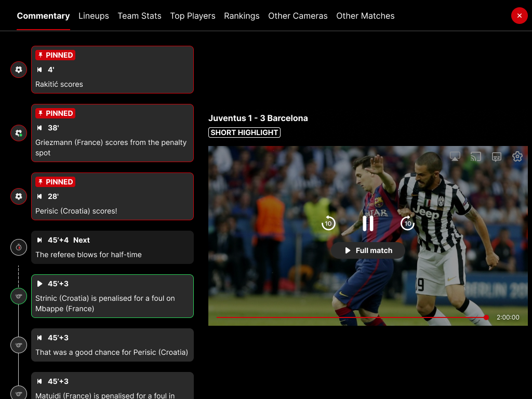Click the progress bar playhead knob

click(x=486, y=317)
